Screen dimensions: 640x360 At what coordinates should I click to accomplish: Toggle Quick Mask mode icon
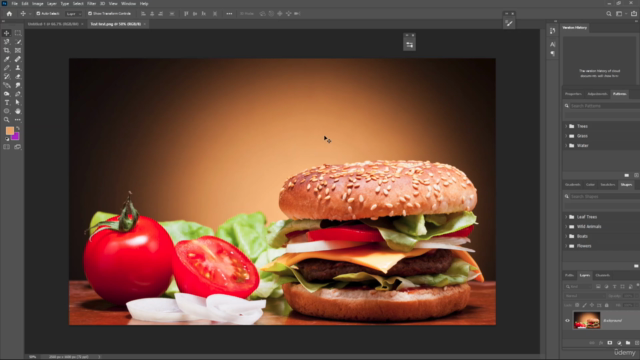[7, 147]
